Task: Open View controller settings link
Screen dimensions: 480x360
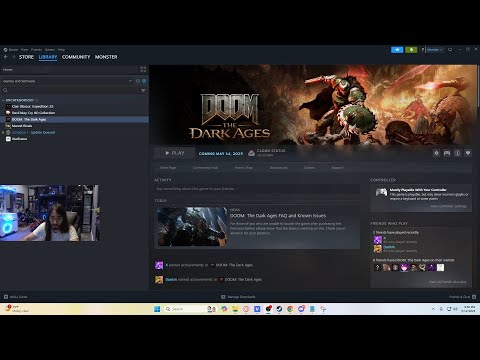Action: [448, 206]
